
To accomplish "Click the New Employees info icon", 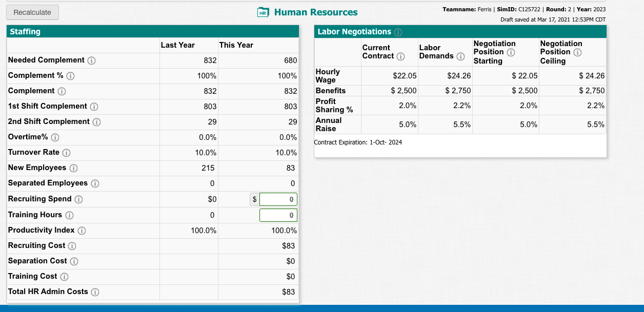I will click(73, 168).
